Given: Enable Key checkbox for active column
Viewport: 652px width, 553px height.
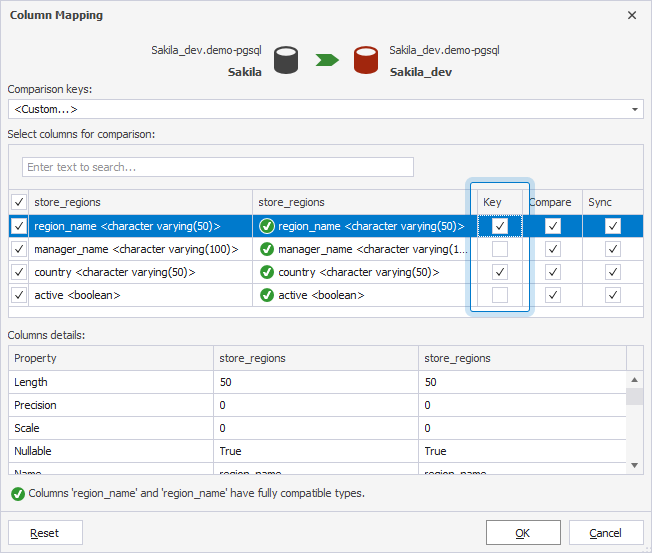Looking at the screenshot, I should pos(500,295).
